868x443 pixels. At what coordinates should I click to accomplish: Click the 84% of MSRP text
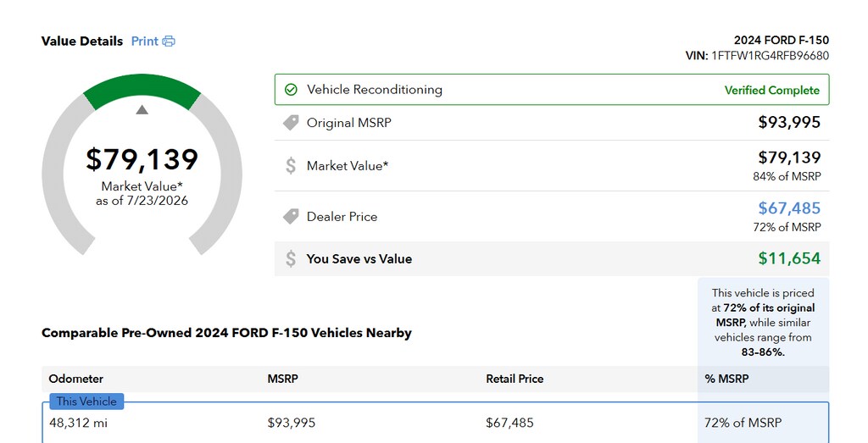(x=787, y=176)
